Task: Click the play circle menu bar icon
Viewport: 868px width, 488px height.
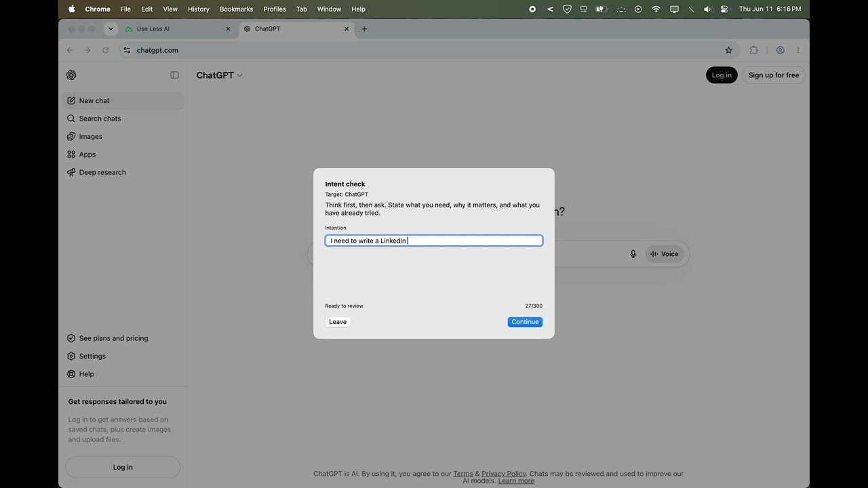Action: (x=638, y=9)
